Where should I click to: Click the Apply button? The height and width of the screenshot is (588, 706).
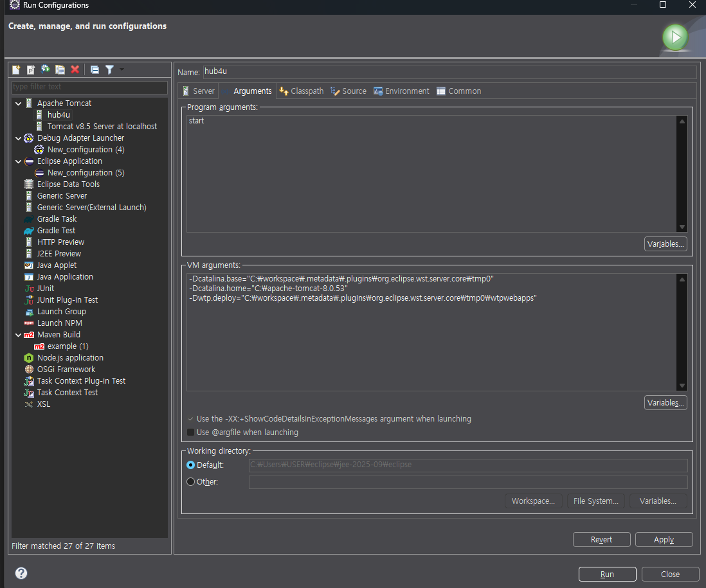pos(664,539)
